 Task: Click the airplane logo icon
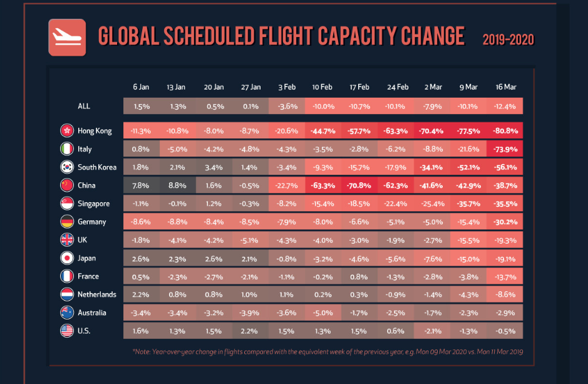[67, 38]
